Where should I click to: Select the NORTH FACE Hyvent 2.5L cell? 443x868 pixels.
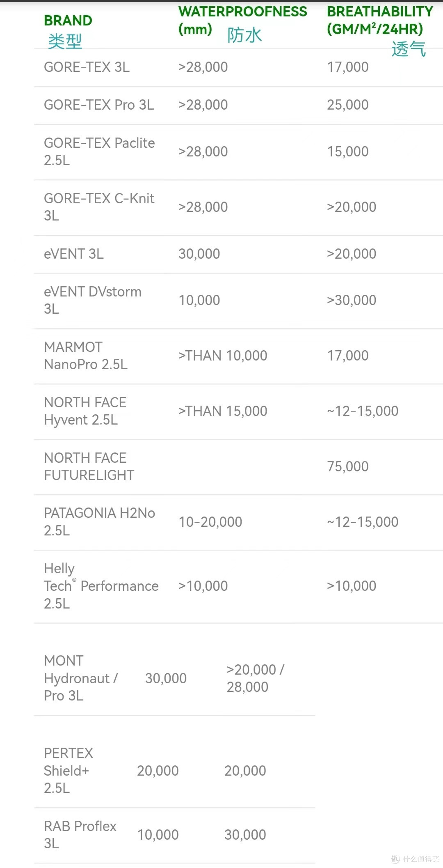pyautogui.click(x=85, y=411)
